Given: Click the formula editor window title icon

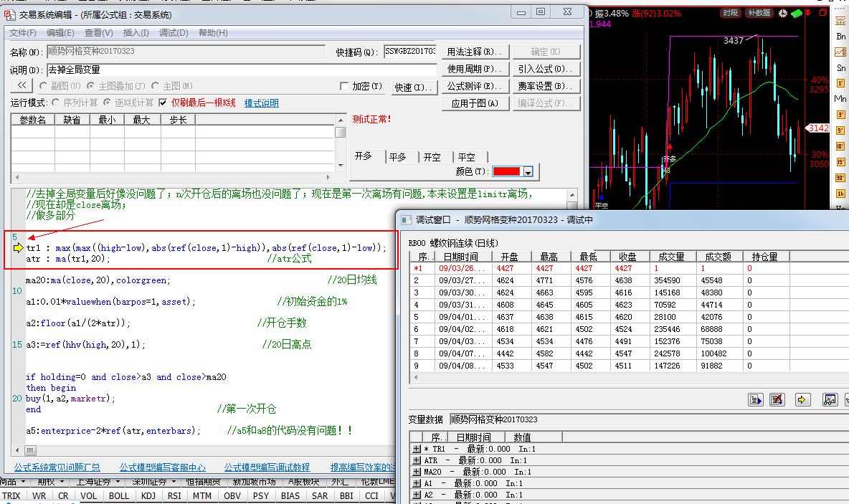Looking at the screenshot, I should click(10, 14).
